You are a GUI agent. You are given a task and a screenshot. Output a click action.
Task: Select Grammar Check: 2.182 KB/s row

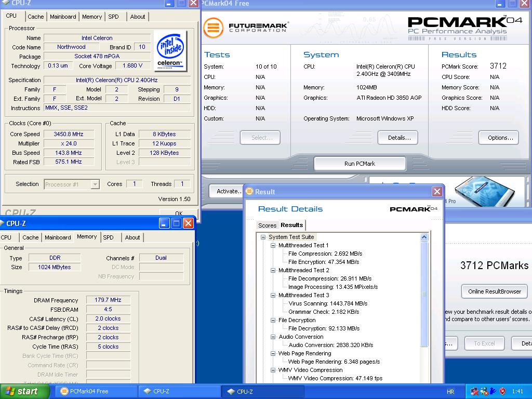pos(323,312)
